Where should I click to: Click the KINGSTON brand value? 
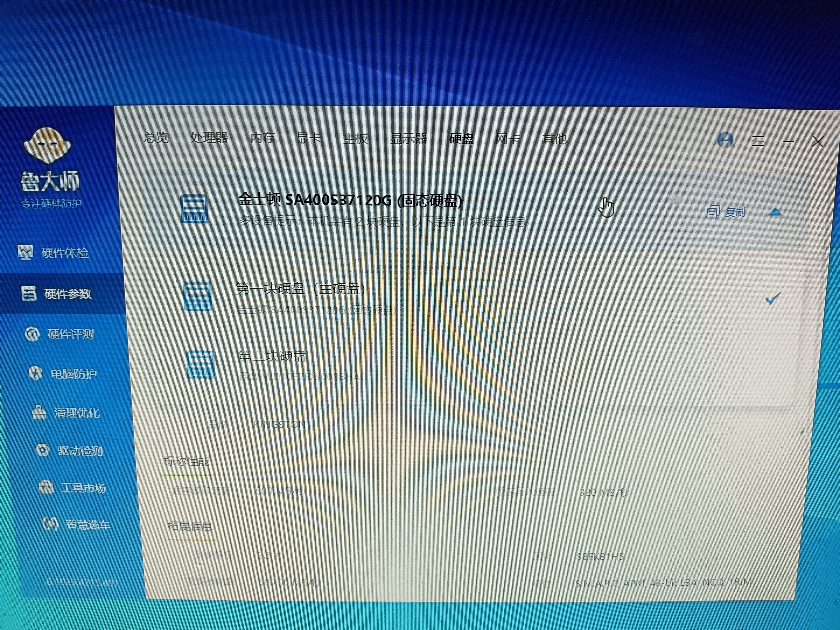pyautogui.click(x=280, y=424)
